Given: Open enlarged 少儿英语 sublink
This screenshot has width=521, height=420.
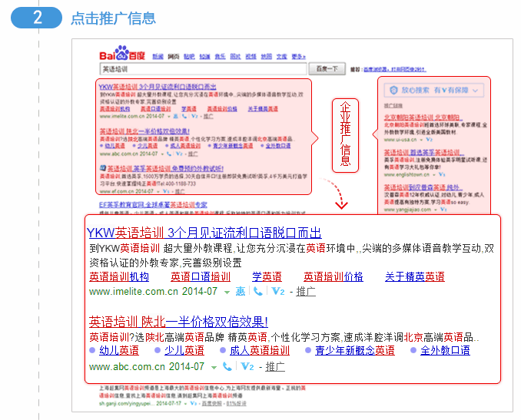Looking at the screenshot, I should coord(184,351).
